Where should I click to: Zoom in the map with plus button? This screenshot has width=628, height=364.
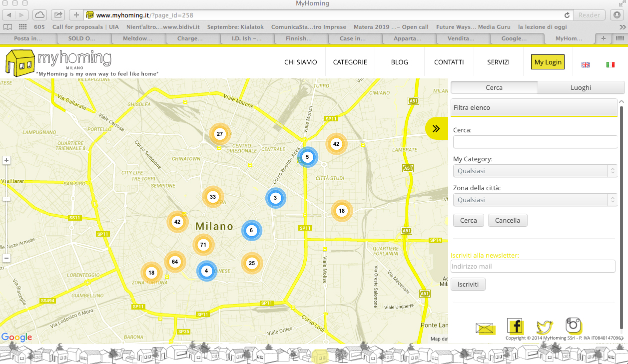click(x=6, y=160)
